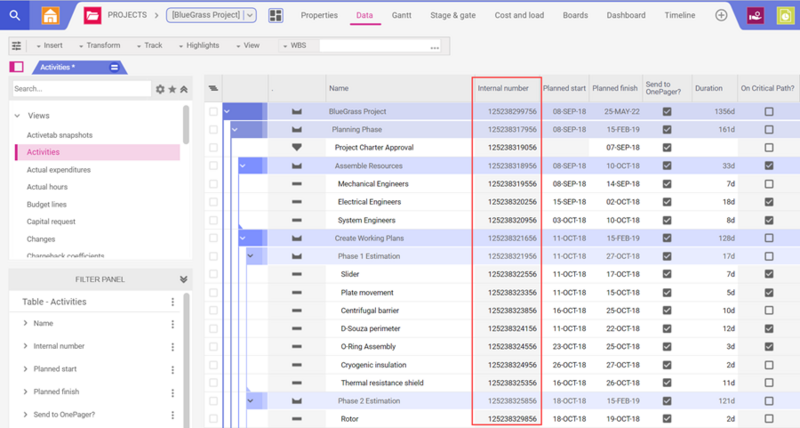Image resolution: width=800 pixels, height=428 pixels.
Task: Open the Dashboard tab
Action: (626, 15)
